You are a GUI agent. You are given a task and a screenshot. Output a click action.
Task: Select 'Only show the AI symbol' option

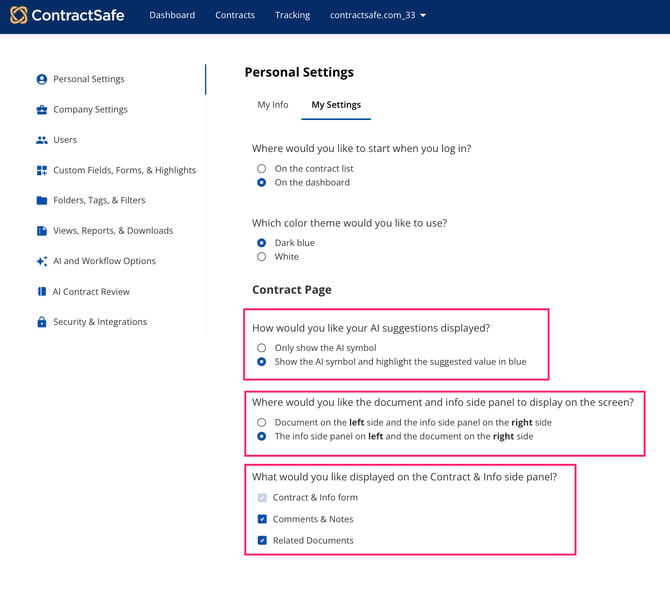pyautogui.click(x=262, y=348)
